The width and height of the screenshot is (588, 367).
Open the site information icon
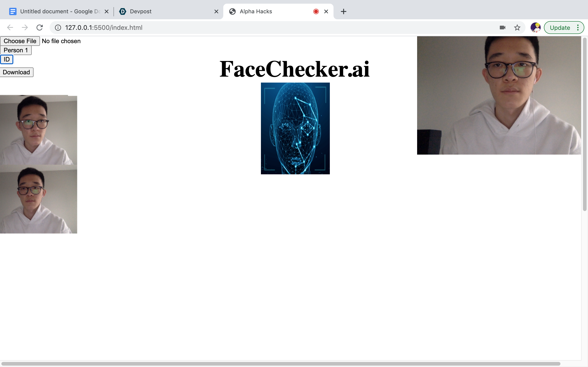pos(58,28)
